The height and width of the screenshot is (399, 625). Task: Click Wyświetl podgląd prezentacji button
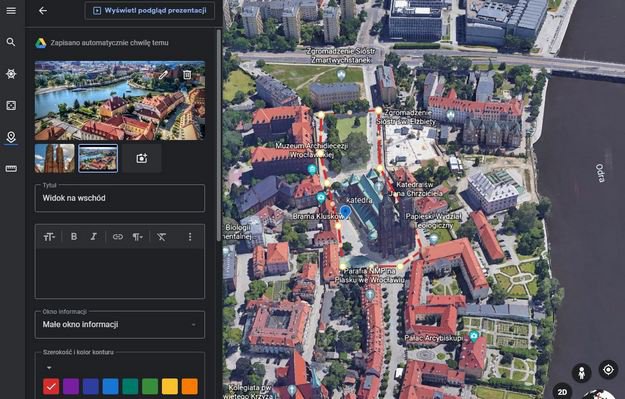tap(150, 11)
